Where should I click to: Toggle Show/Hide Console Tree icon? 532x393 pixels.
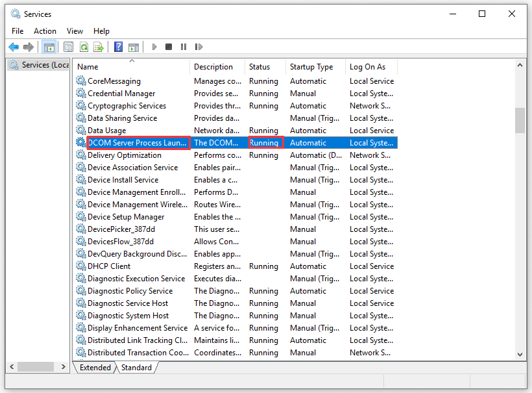click(x=49, y=47)
